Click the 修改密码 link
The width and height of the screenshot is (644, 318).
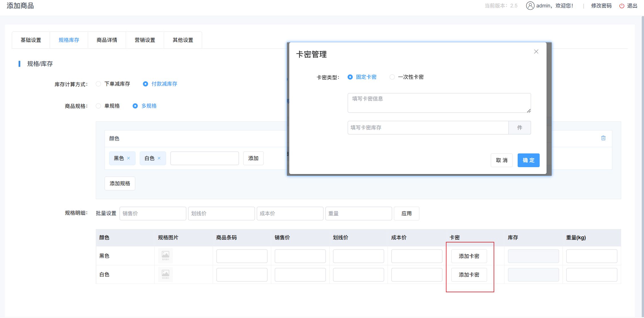click(601, 6)
